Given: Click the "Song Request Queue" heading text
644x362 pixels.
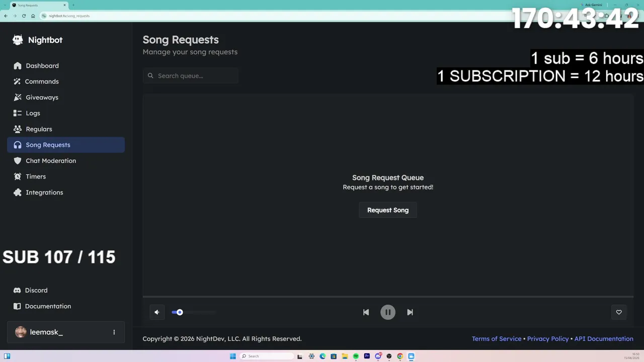Looking at the screenshot, I should pyautogui.click(x=388, y=177).
